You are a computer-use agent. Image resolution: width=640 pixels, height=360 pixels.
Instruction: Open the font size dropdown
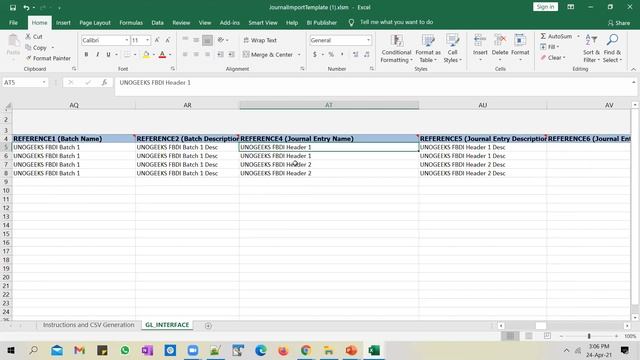coord(147,40)
